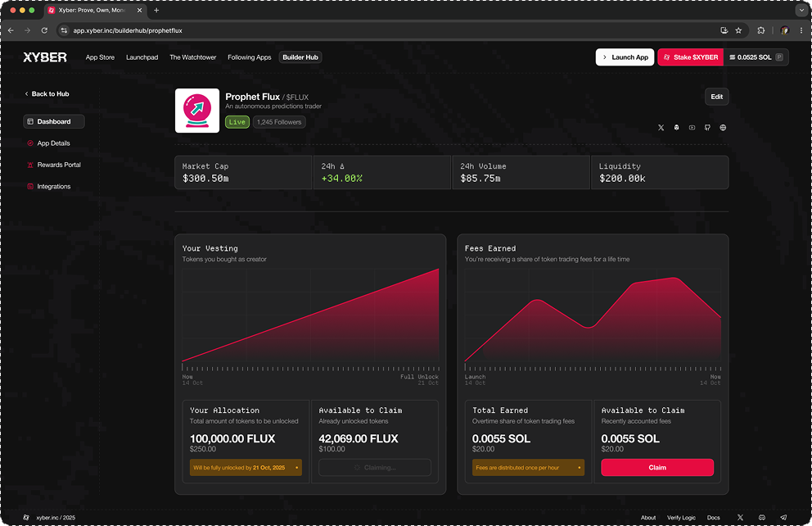The image size is (812, 526).
Task: Click the globe website icon
Action: 723,128
